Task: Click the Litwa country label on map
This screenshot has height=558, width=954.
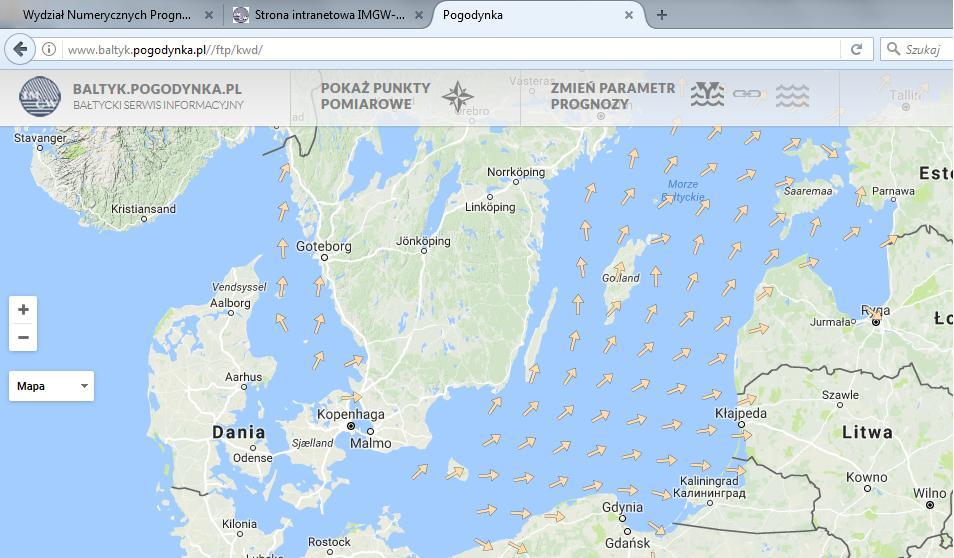Action: (867, 433)
